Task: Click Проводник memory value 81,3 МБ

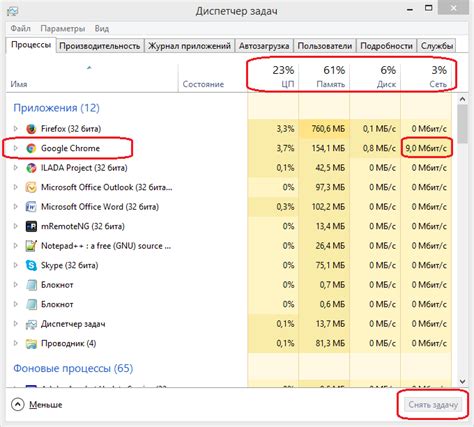Action: 330,343
